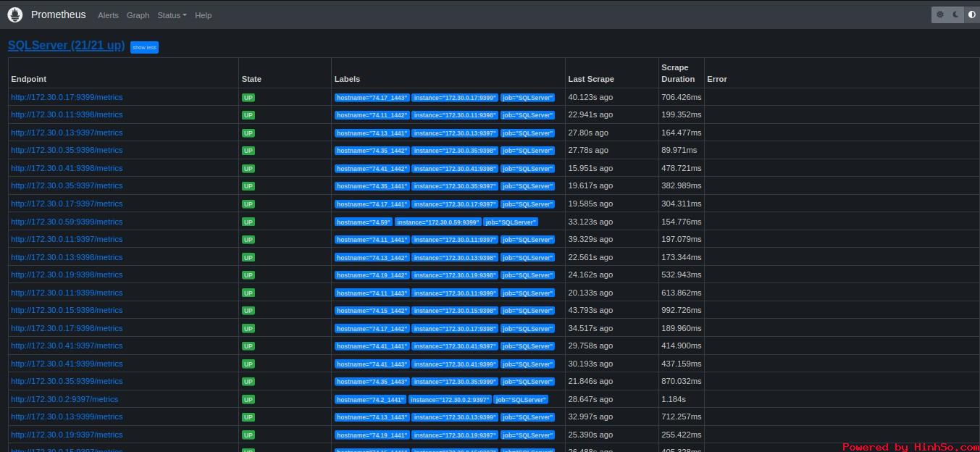Open endpoint http://172.30.0.59:9399/metrics

click(67, 222)
